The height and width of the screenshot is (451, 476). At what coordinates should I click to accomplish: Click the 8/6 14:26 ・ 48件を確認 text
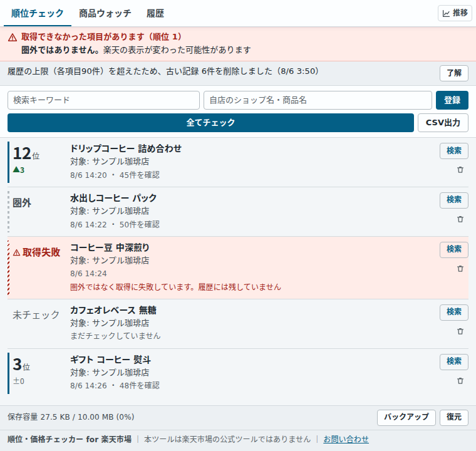pyautogui.click(x=115, y=385)
